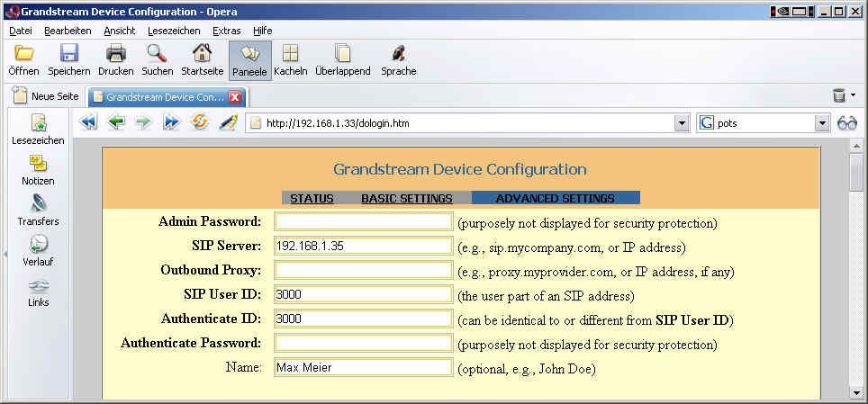Go to Startseite home icon

pos(202,54)
